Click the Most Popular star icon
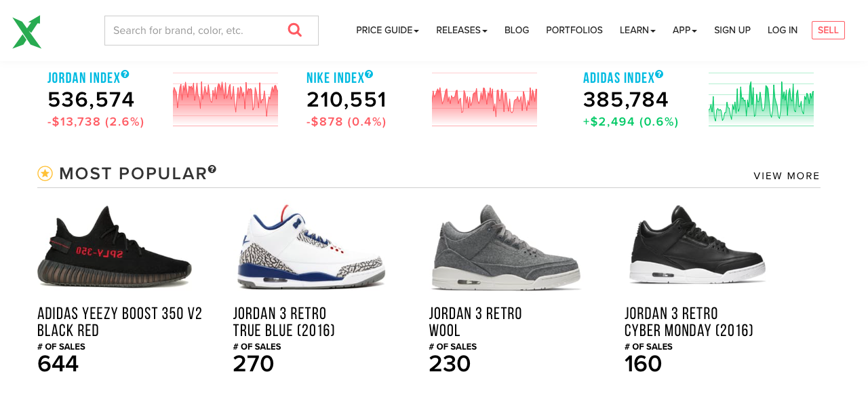Screen dimensions: 868x408 [45, 174]
